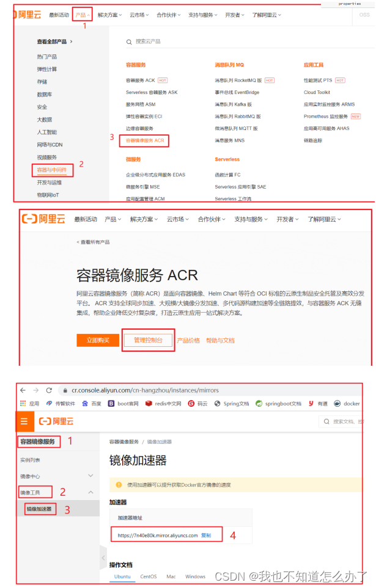Open 容器服务 ACK product link
This screenshot has height=588, width=376.
click(x=140, y=80)
